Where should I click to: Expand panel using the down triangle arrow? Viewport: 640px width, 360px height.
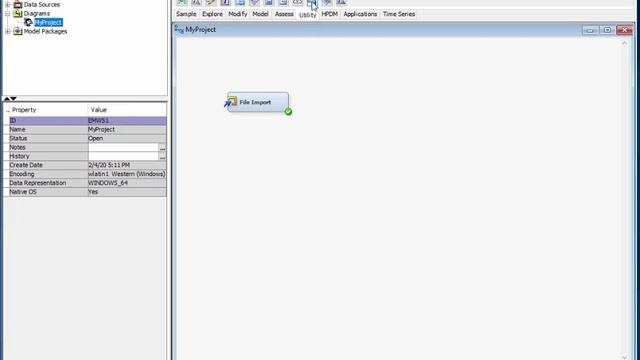pyautogui.click(x=13, y=98)
